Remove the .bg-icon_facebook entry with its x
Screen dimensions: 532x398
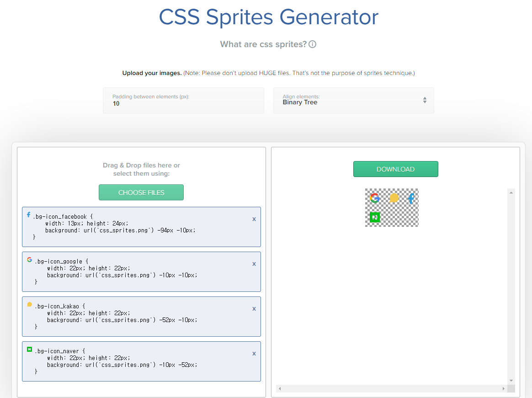pyautogui.click(x=254, y=219)
